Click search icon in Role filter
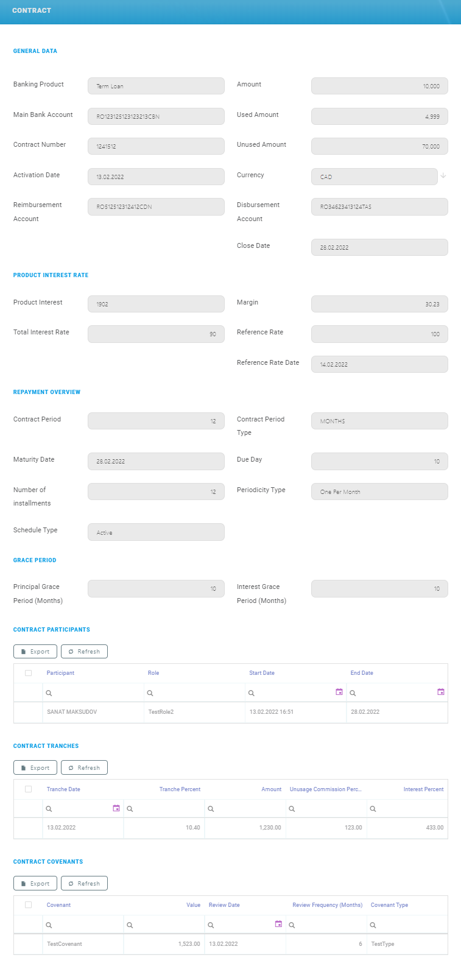 coord(150,693)
